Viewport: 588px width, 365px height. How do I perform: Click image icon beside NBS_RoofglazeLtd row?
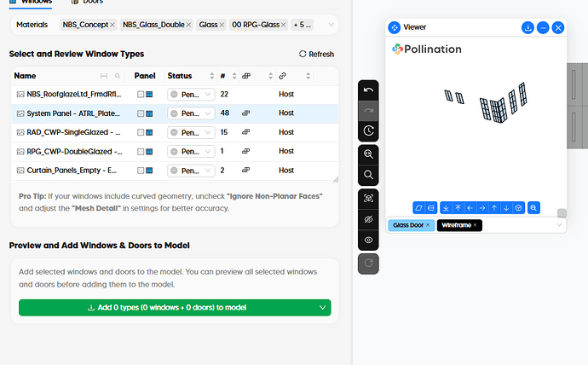click(20, 95)
